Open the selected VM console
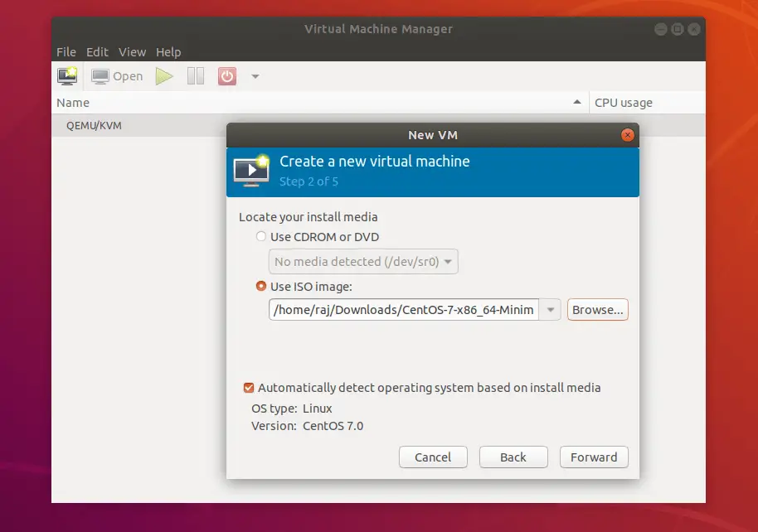 tap(117, 76)
